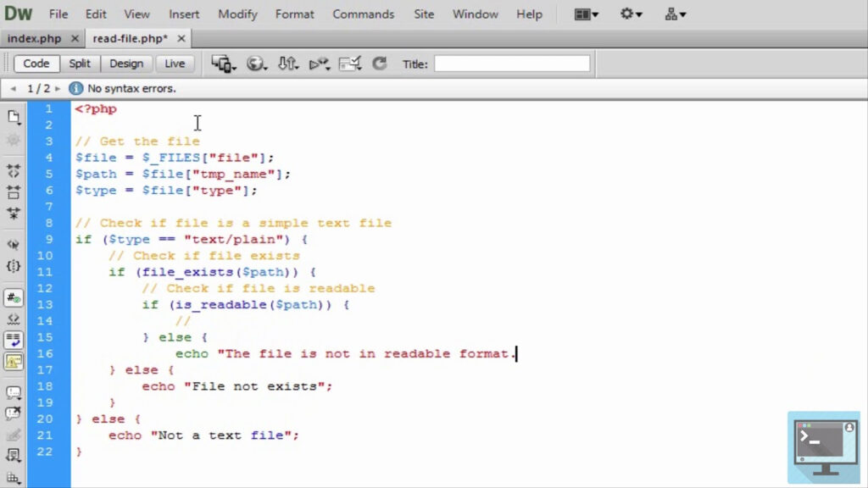868x488 pixels.
Task: Open the File Management arrows dropdown
Action: [288, 64]
